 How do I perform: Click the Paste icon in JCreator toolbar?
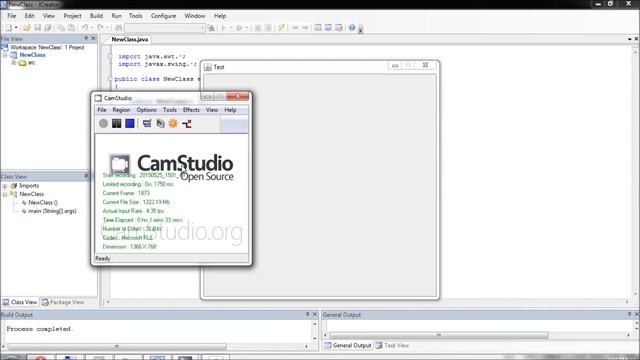[x=71, y=28]
